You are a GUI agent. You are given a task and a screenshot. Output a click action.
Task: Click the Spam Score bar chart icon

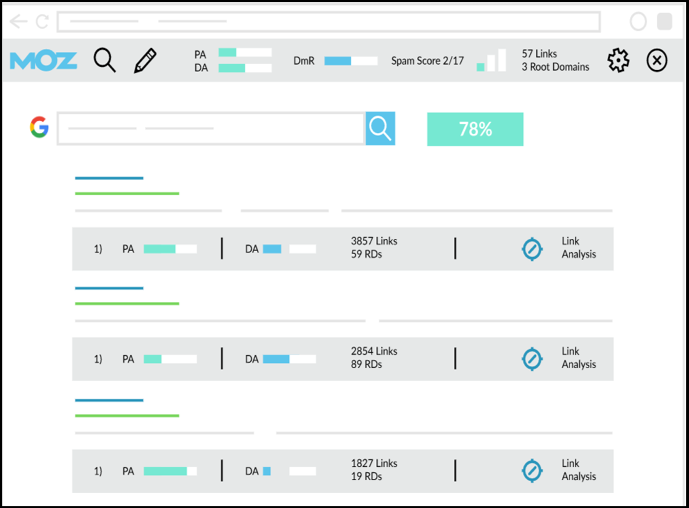point(491,61)
